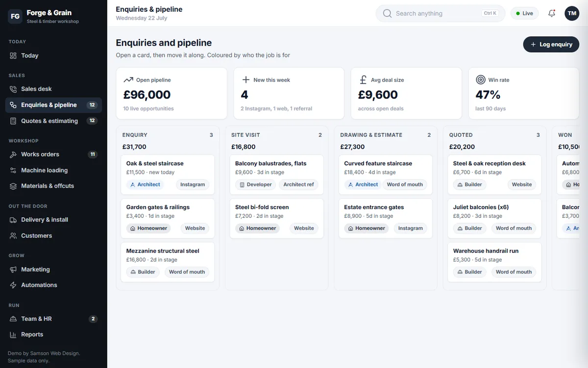Image resolution: width=588 pixels, height=368 pixels.
Task: Click the search magnifier icon
Action: 387,13
